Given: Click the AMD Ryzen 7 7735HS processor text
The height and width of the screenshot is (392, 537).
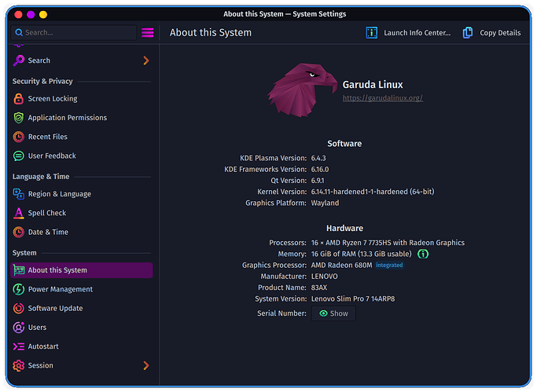Looking at the screenshot, I should click(x=388, y=243).
